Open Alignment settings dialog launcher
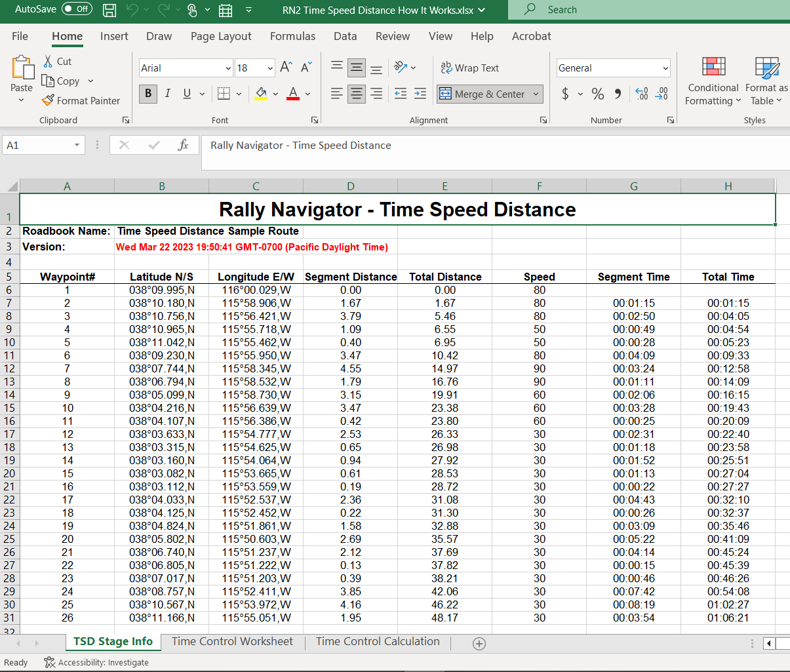Screen dimensions: 790x672 (543, 120)
